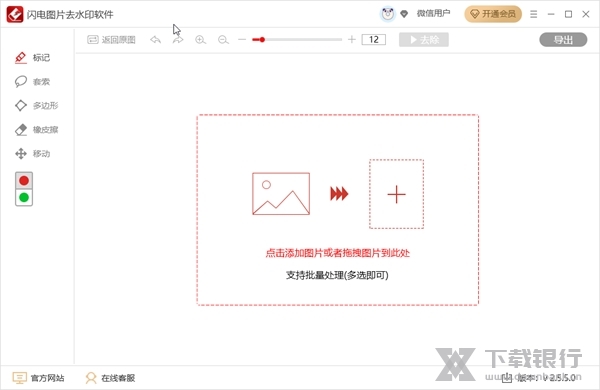
Task: Focus the brush size field showing 12
Action: pyautogui.click(x=373, y=39)
